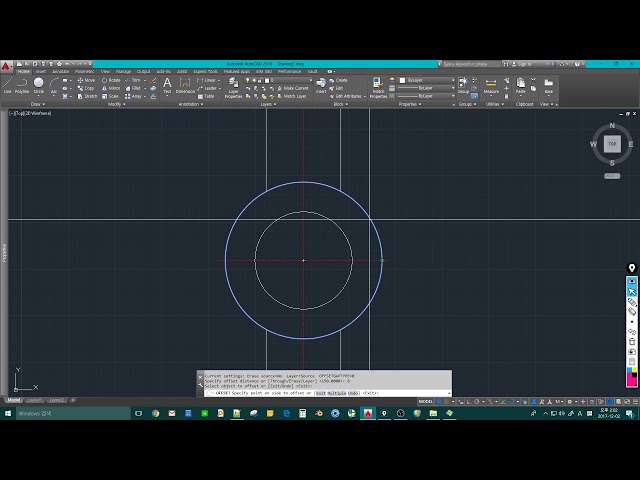Click the Rotate tool
The width and height of the screenshot is (640, 480).
(x=111, y=80)
